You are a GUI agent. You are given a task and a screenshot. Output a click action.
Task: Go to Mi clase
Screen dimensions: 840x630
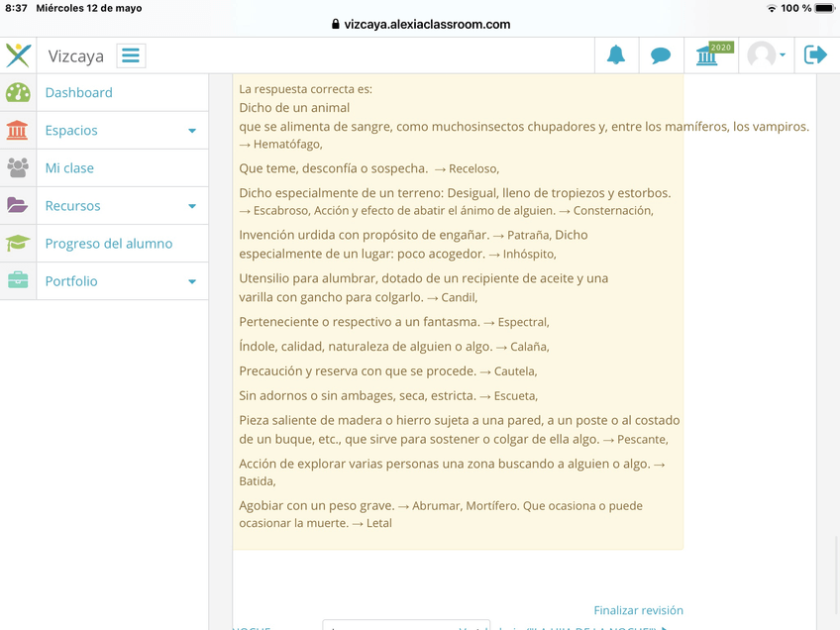pos(69,168)
